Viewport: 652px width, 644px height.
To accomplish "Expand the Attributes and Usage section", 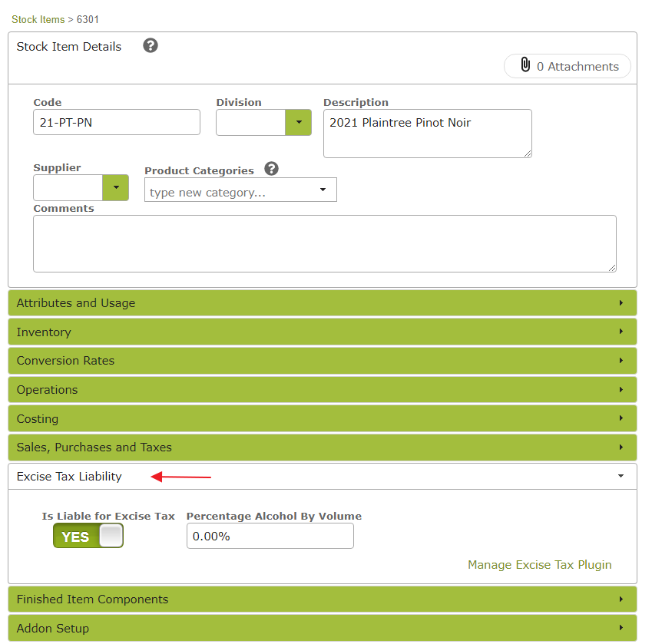I will 323,302.
